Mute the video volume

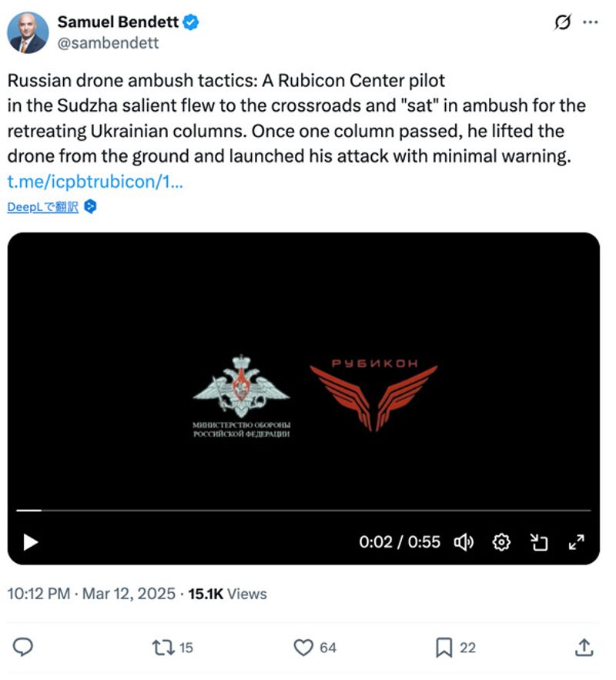click(x=464, y=542)
